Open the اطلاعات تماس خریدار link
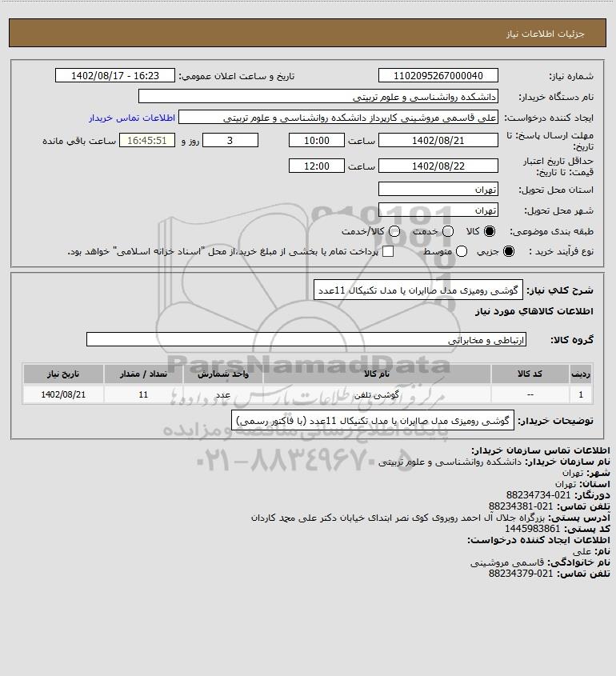Image resolution: width=616 pixels, height=676 pixels. pos(132,118)
